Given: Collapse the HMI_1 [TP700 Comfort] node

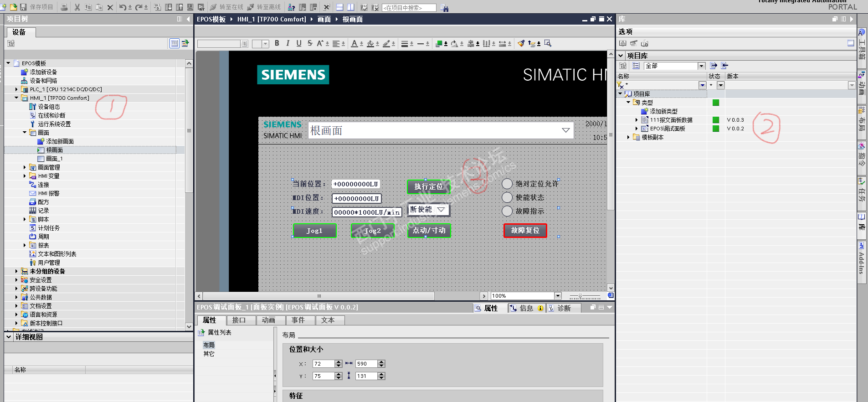Looking at the screenshot, I should (16, 98).
